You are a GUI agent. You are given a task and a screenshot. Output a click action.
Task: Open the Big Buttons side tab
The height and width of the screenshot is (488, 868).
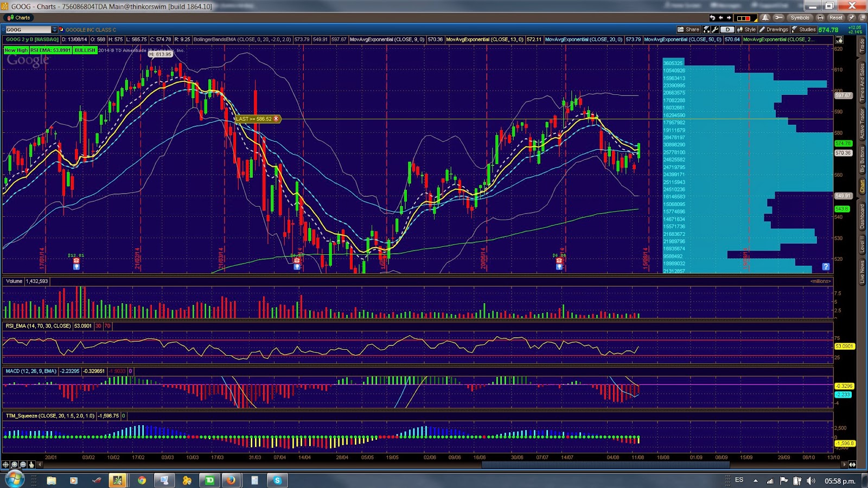click(862, 160)
